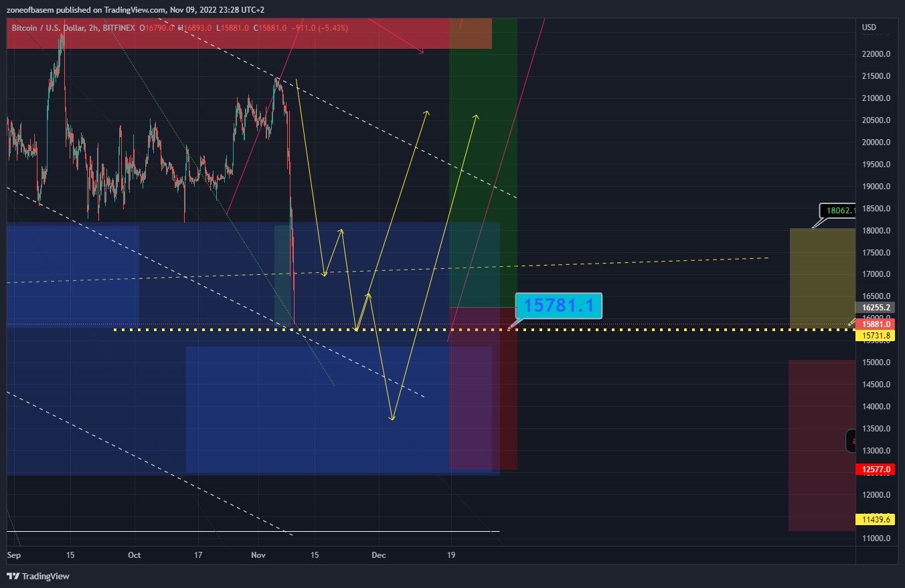Click the 12000.0 price axis label
Screen dimensions: 905x588
coord(876,495)
